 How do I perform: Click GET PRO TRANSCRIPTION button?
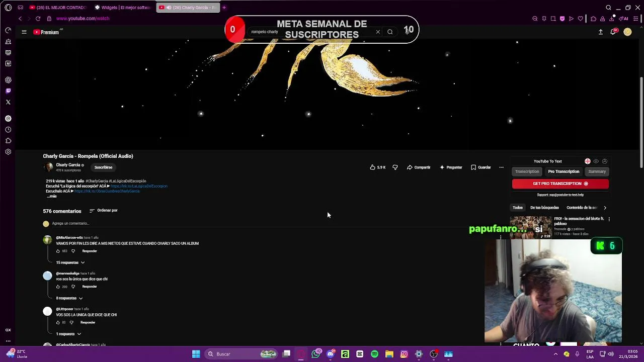point(560,184)
